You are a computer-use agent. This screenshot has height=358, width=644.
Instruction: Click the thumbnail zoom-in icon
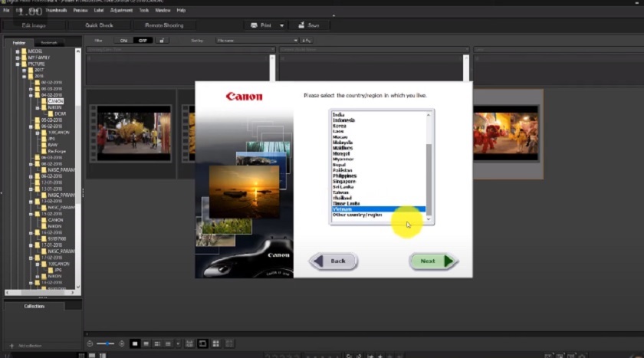tap(122, 343)
